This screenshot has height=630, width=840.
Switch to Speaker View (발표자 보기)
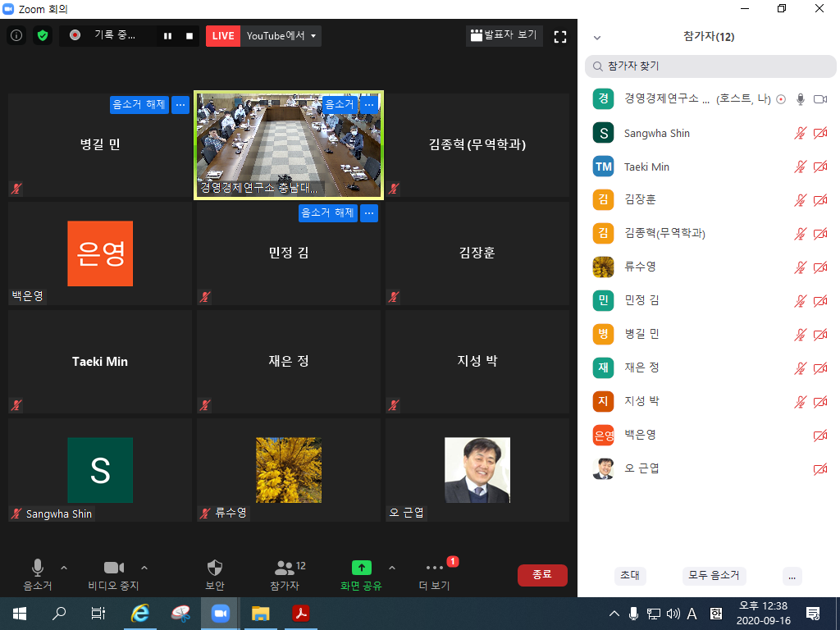point(502,35)
